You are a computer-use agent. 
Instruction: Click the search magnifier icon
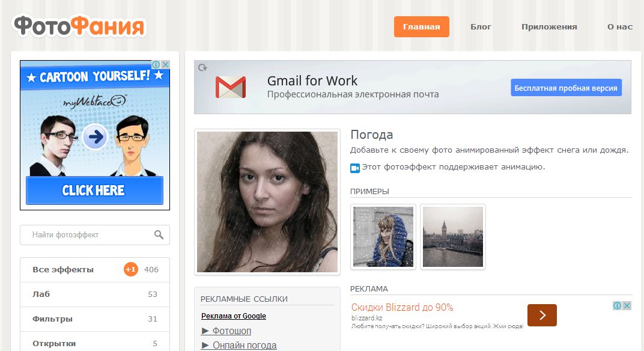coord(159,234)
